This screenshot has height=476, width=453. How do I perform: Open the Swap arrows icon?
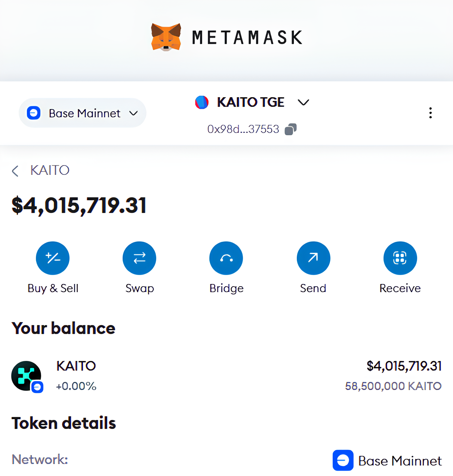pos(139,258)
